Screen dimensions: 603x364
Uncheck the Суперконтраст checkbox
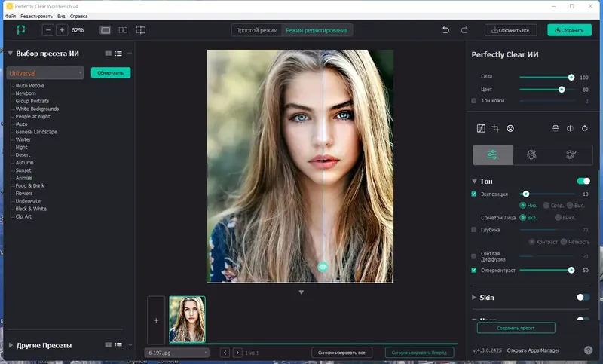click(x=474, y=270)
